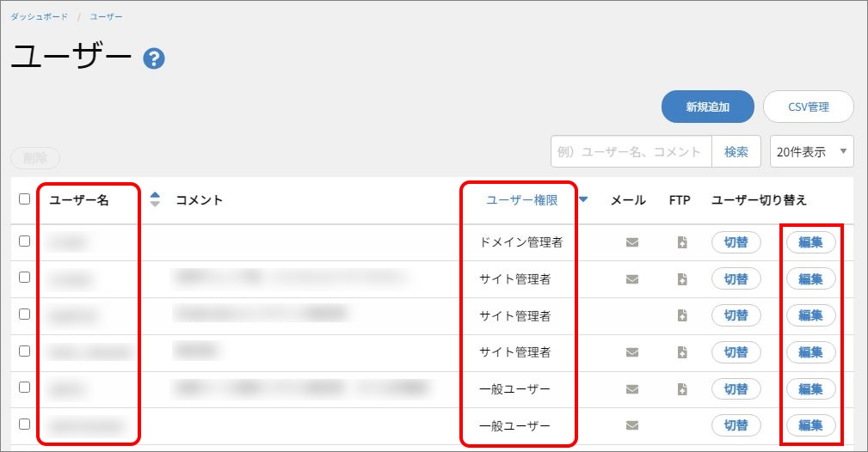Image resolution: width=868 pixels, height=452 pixels.
Task: Click サイト管理者 cell in row lacking mail icon
Action: click(514, 316)
